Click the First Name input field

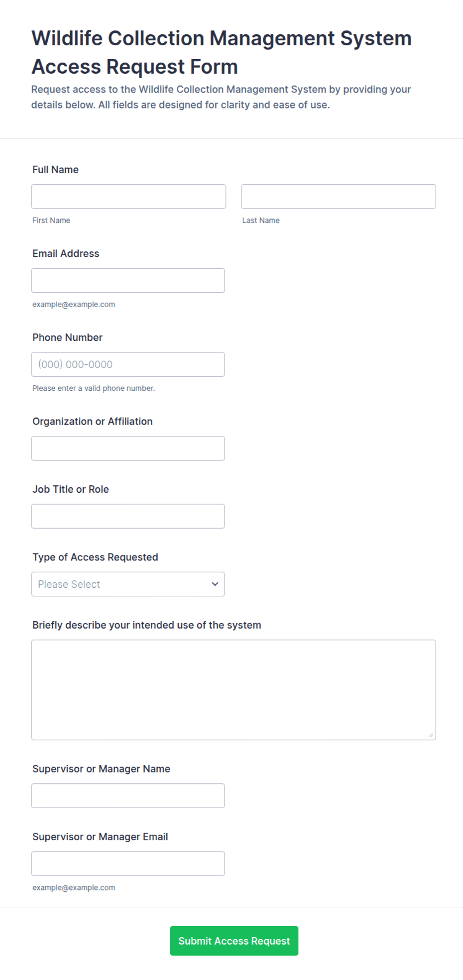[x=128, y=197]
